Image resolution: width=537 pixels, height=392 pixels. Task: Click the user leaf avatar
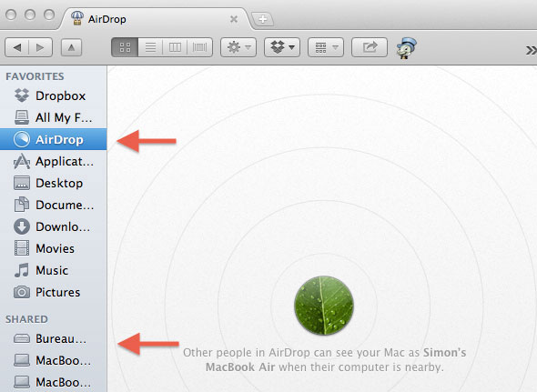[x=324, y=306]
